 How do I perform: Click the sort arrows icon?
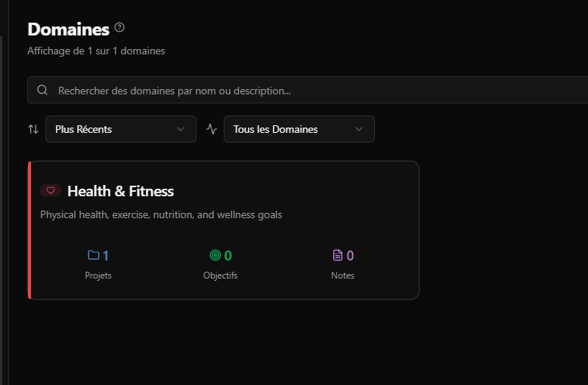[33, 129]
